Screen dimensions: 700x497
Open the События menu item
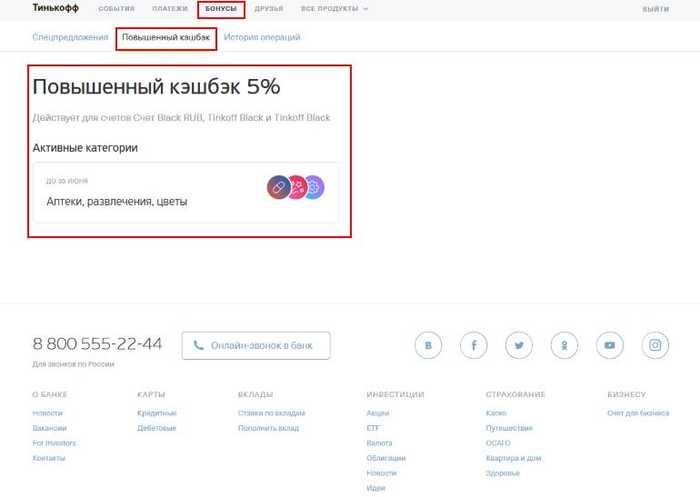coord(116,8)
